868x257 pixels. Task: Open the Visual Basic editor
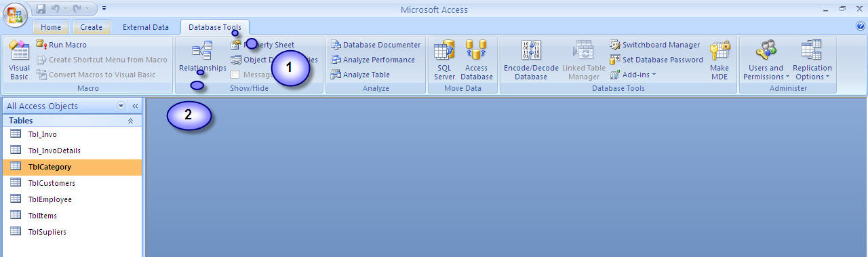click(x=19, y=60)
